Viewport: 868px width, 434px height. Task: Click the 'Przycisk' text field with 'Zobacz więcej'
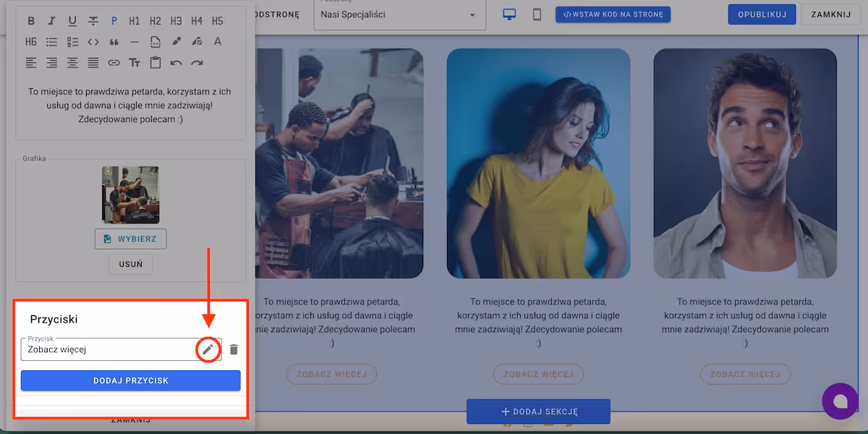[x=109, y=349]
